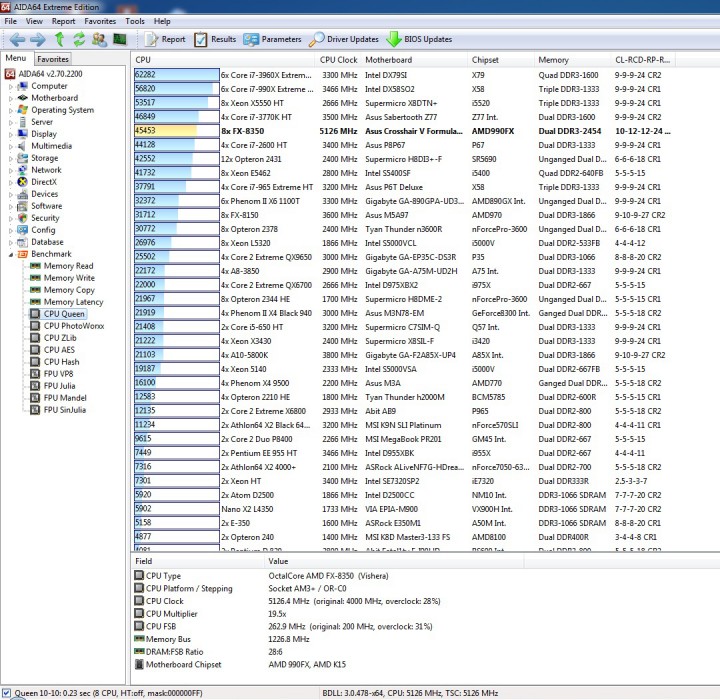This screenshot has height=700, width=720.
Task: Open the Memory Latency benchmark
Action: (x=67, y=302)
